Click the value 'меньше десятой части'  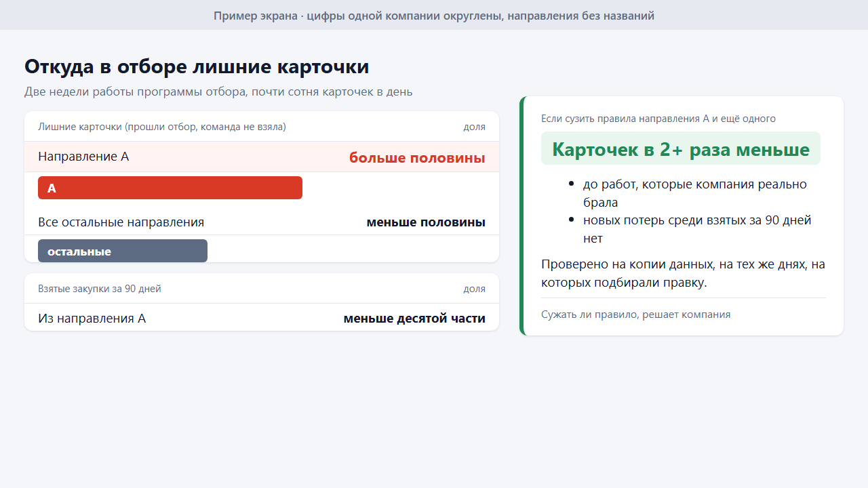[x=414, y=319]
